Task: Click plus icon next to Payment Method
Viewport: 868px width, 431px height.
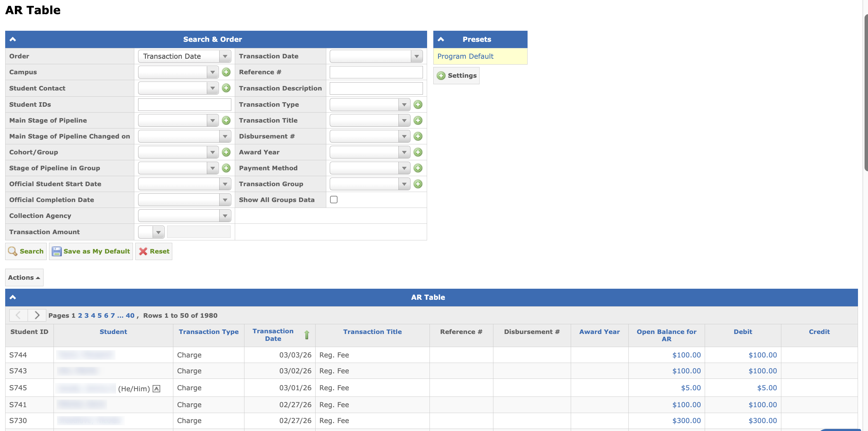Action: pyautogui.click(x=418, y=168)
